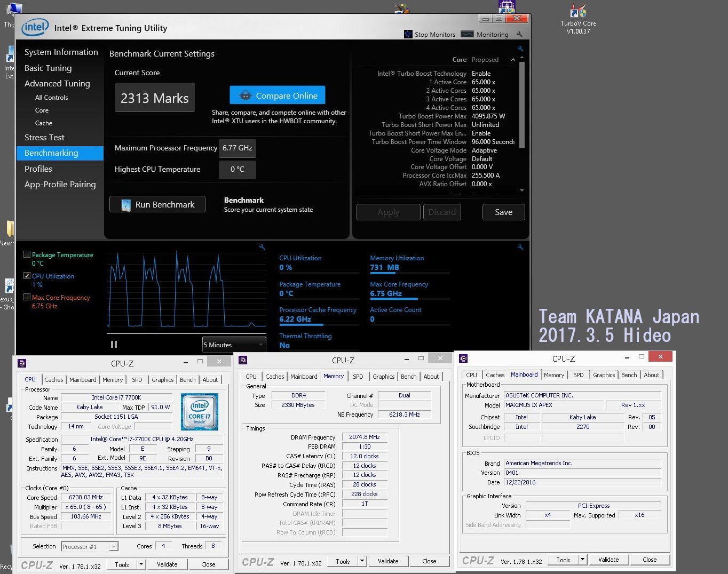Switch to SPD tab in Memory CPU-Z window

tap(358, 377)
